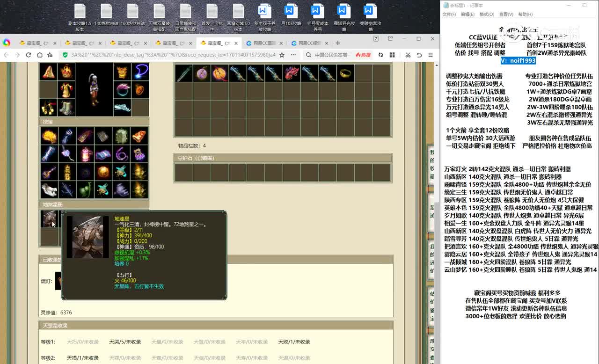Open Notepad 帮助(H) menu
Screen dimensions: 599x364
click(525, 15)
